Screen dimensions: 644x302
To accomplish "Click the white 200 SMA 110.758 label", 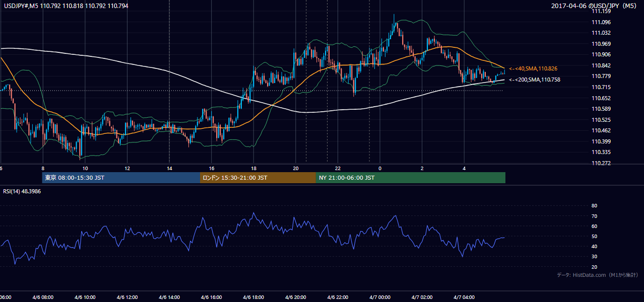I will coord(535,80).
